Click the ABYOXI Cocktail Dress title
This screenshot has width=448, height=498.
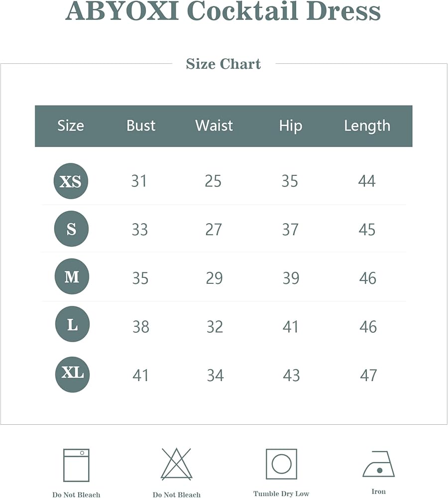point(224,11)
